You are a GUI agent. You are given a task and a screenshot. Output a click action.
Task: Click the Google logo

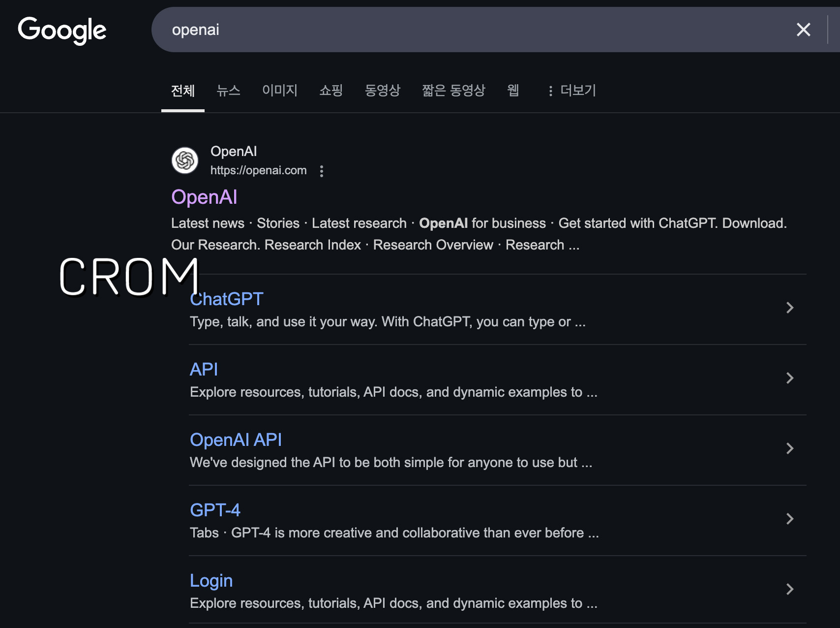coord(62,30)
